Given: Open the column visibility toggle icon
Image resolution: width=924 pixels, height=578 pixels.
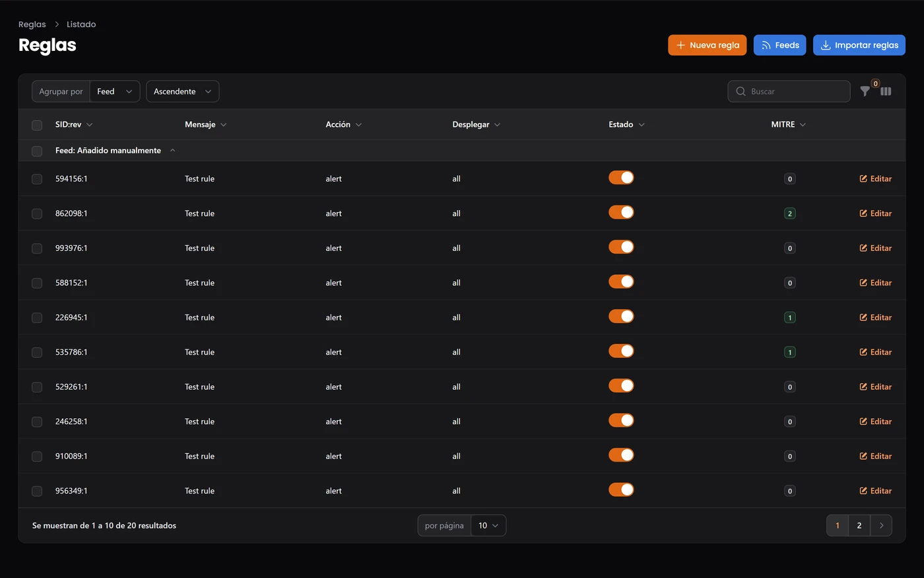Looking at the screenshot, I should point(886,92).
